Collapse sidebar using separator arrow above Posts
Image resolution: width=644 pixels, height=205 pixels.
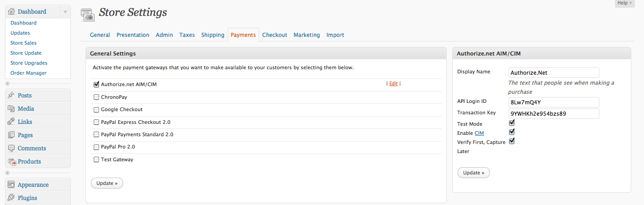[x=7, y=84]
